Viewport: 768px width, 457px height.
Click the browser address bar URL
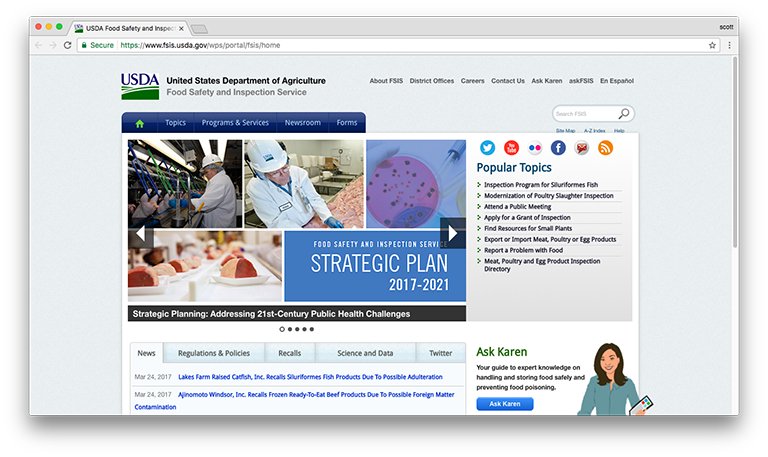point(200,45)
